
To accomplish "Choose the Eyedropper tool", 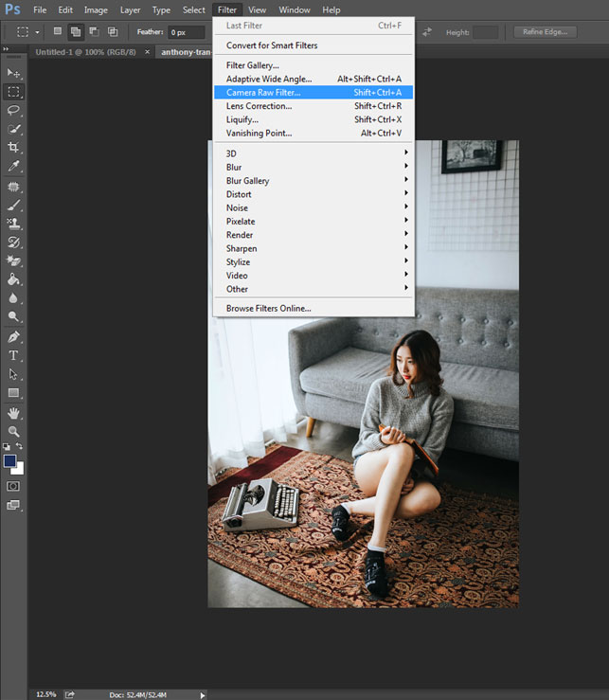I will (x=13, y=166).
